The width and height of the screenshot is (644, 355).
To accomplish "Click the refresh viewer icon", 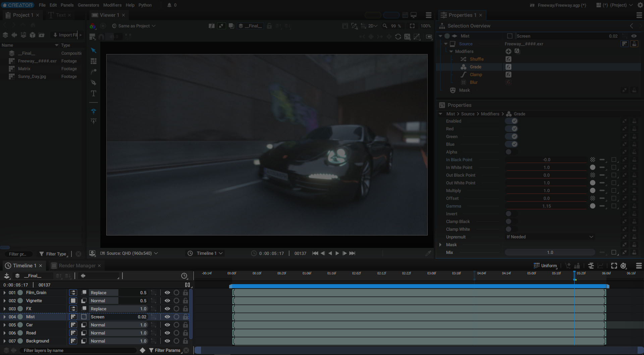I will click(398, 37).
